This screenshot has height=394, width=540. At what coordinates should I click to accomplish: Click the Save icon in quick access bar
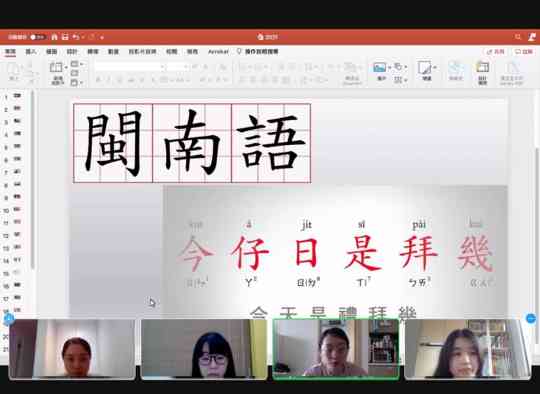(x=65, y=37)
